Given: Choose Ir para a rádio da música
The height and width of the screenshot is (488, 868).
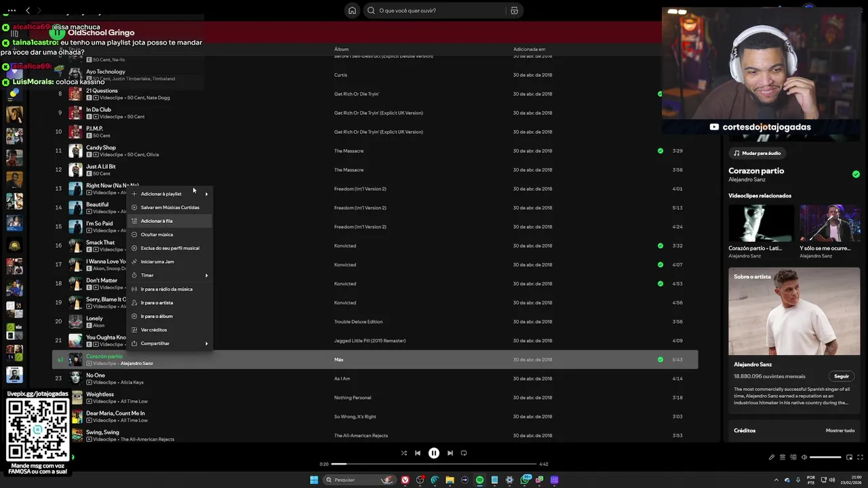Looking at the screenshot, I should coord(170,289).
